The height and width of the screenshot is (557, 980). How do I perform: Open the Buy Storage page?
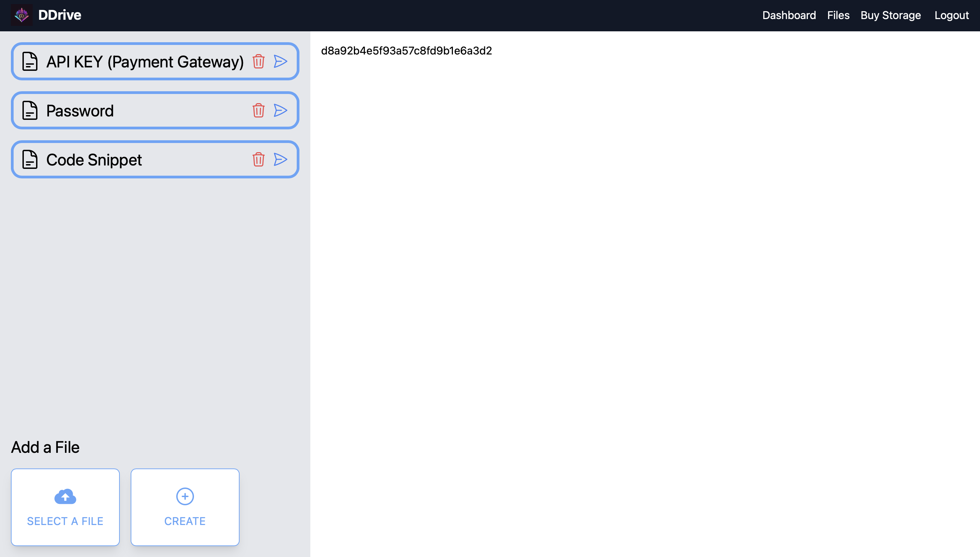coord(891,15)
